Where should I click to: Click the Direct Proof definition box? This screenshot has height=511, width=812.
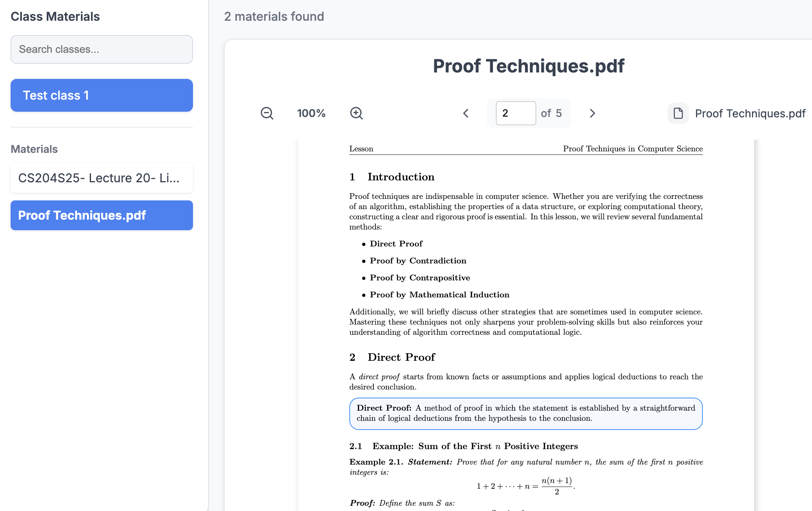tap(526, 413)
